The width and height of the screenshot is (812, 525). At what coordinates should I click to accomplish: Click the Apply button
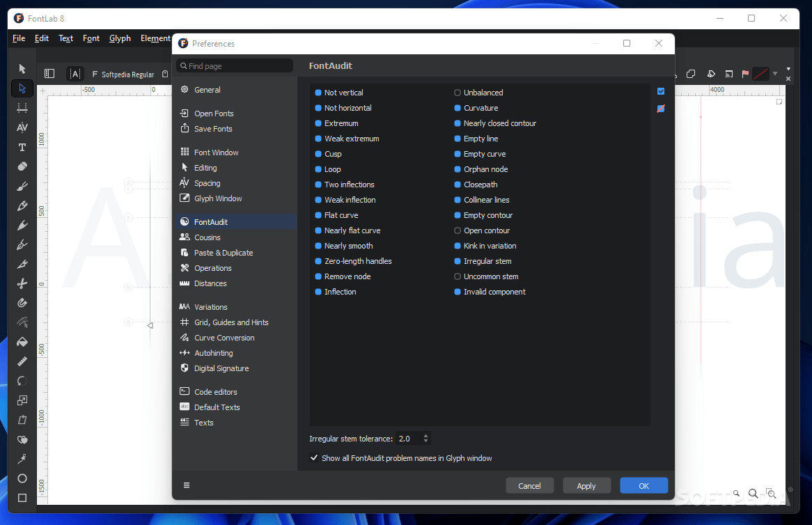586,485
